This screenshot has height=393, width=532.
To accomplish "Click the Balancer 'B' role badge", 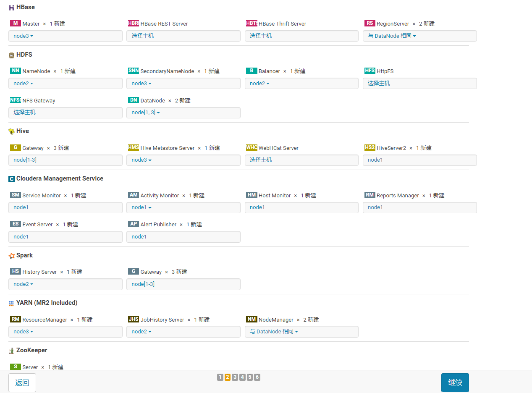I will [x=252, y=71].
